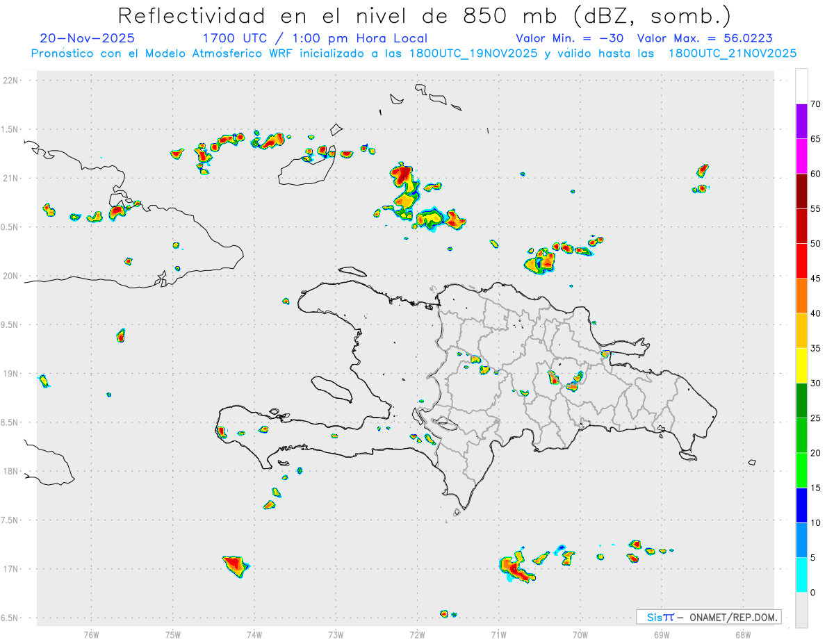Select the orange 40-45 dBZ colorbar segment
The height and width of the screenshot is (644, 834).
pyautogui.click(x=801, y=296)
